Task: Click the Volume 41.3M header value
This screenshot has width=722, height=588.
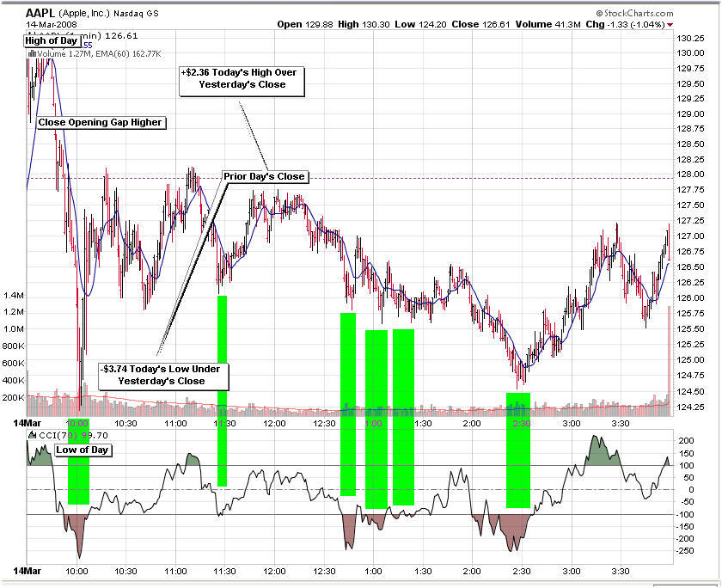Action: [548, 24]
